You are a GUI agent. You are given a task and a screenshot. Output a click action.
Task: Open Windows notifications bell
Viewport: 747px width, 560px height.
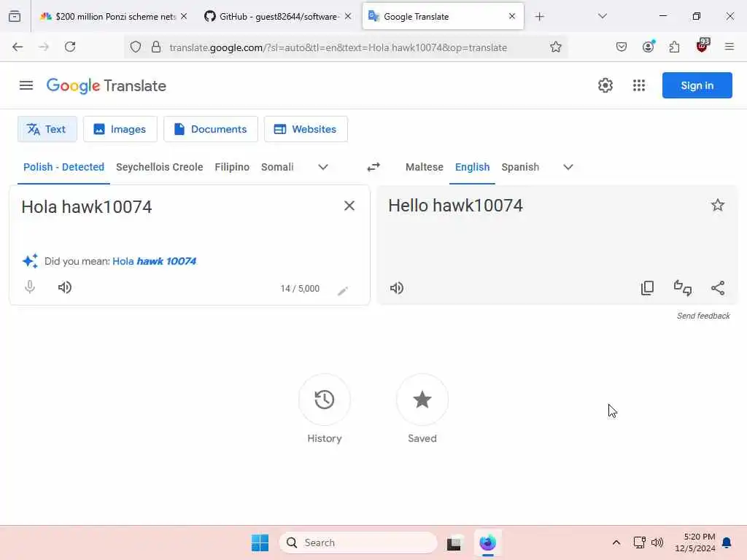point(727,542)
